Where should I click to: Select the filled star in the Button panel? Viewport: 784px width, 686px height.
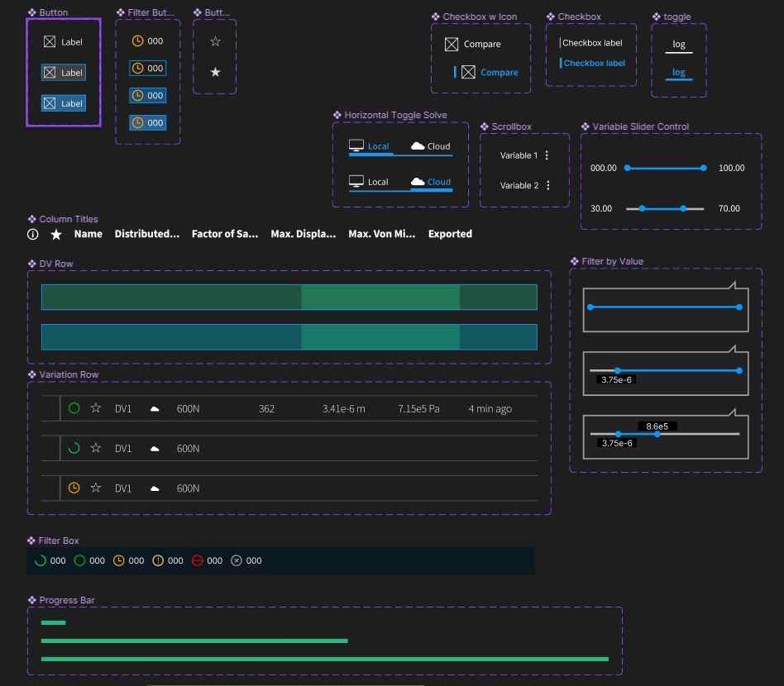pyautogui.click(x=214, y=72)
